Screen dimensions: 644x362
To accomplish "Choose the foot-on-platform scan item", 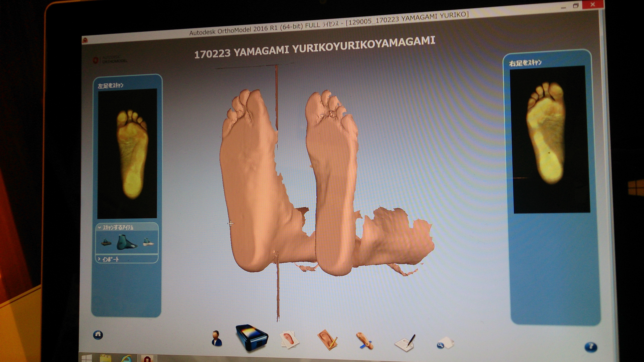I will tap(106, 242).
